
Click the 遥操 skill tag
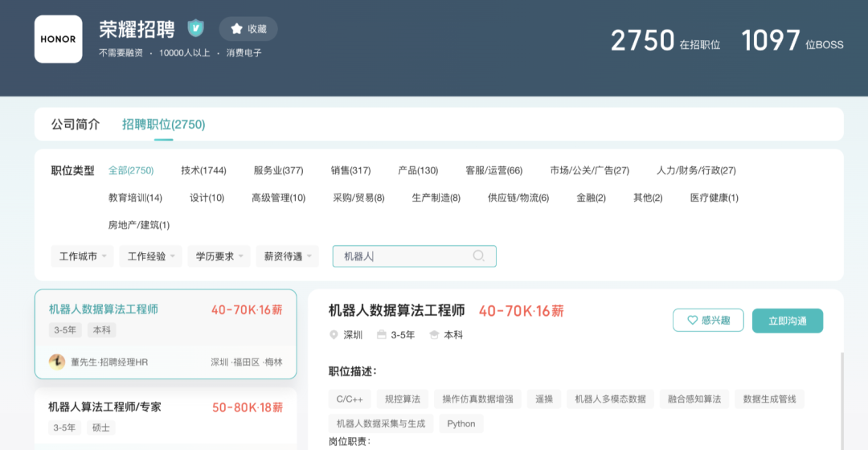pyautogui.click(x=544, y=399)
